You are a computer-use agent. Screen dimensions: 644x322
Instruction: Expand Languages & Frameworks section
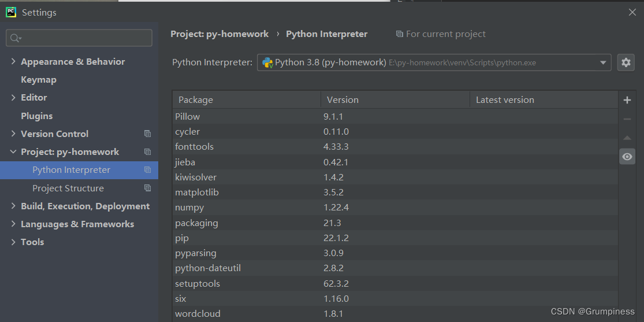13,224
